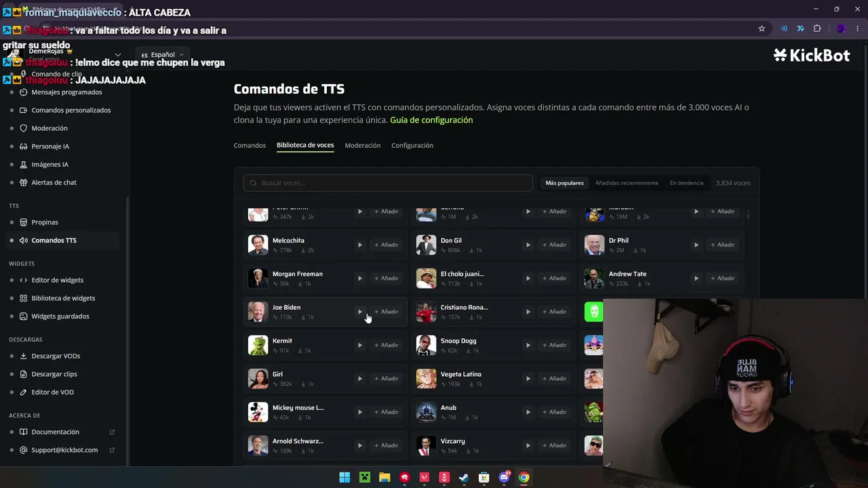Click the Vegeta Latino avatar thumbnail
Viewport: 868px width, 488px height.
426,378
